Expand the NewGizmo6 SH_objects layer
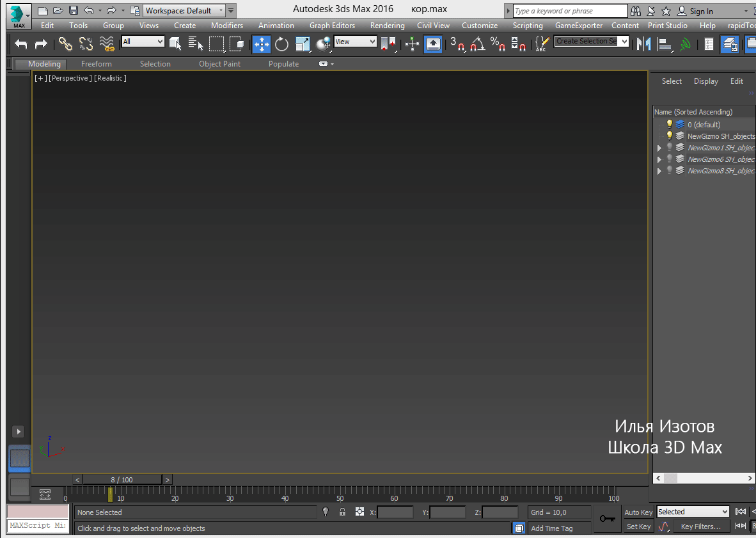Viewport: 756px width, 538px height. point(659,159)
